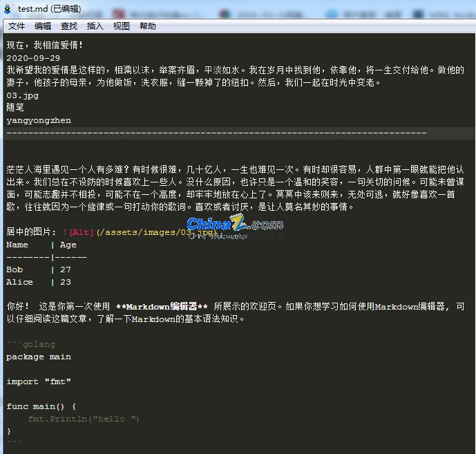The image size is (476, 454).
Task: Click the Alice table row
Action: tap(39, 282)
